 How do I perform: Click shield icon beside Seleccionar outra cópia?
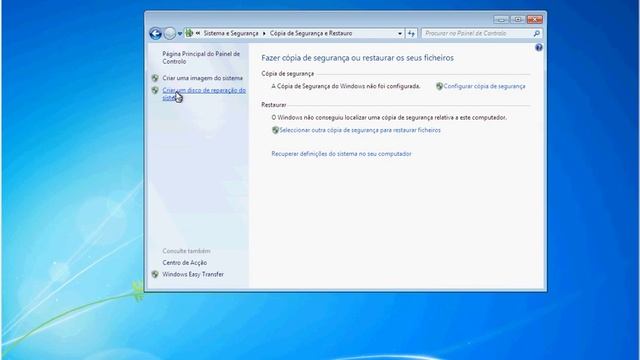click(x=275, y=130)
